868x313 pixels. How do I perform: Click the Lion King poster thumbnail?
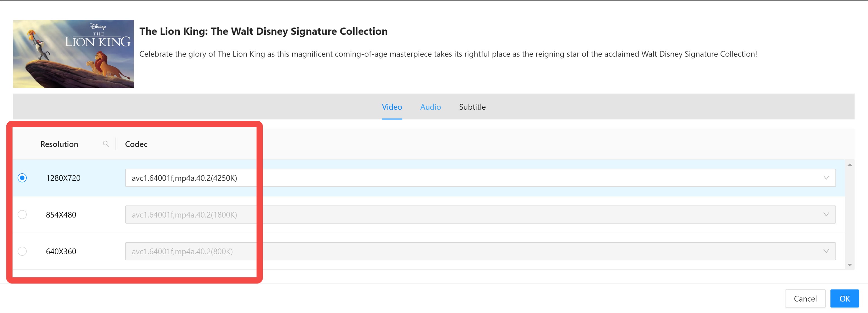[x=73, y=54]
